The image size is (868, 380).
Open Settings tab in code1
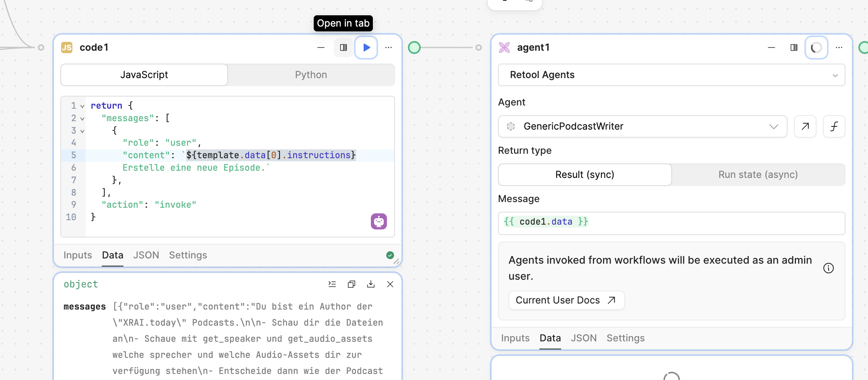(x=188, y=255)
